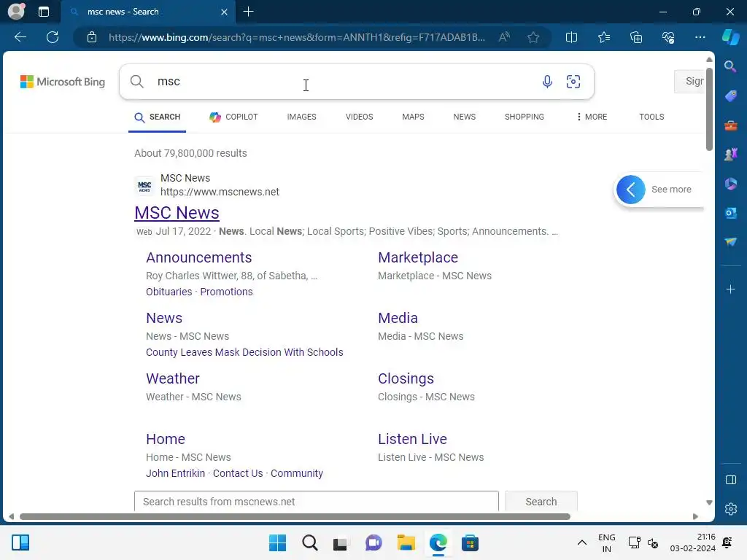
Task: Open sidebar Outlook icon
Action: 730,213
